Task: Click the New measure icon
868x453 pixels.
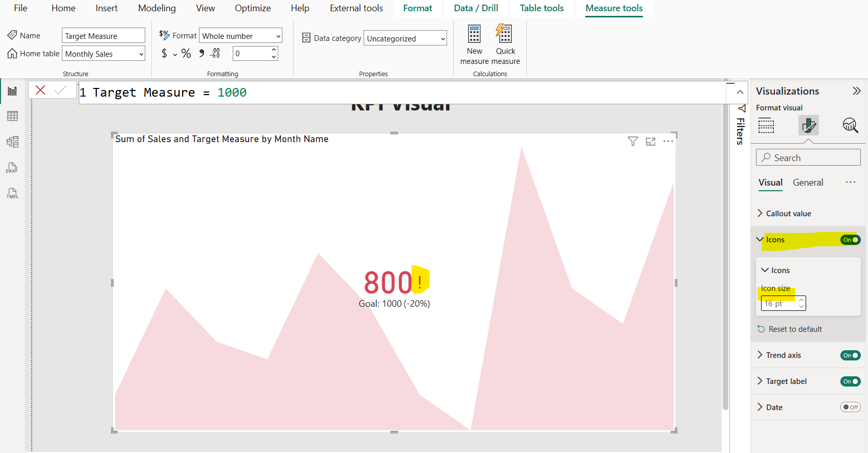Action: pos(474,35)
